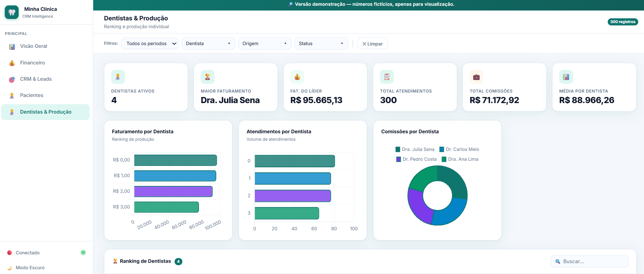Click the Dentistas & Produção sidebar icon
Image resolution: width=644 pixels, height=274 pixels.
coord(12,112)
